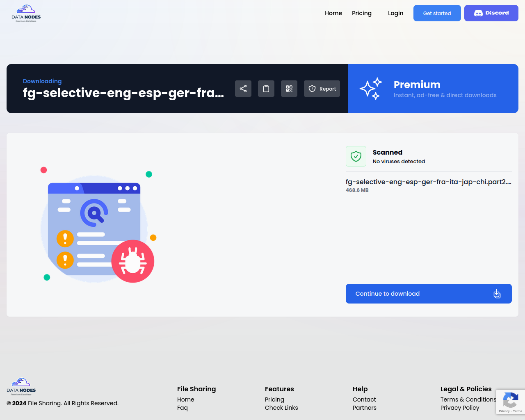
Task: Click the Get started button
Action: [437, 13]
